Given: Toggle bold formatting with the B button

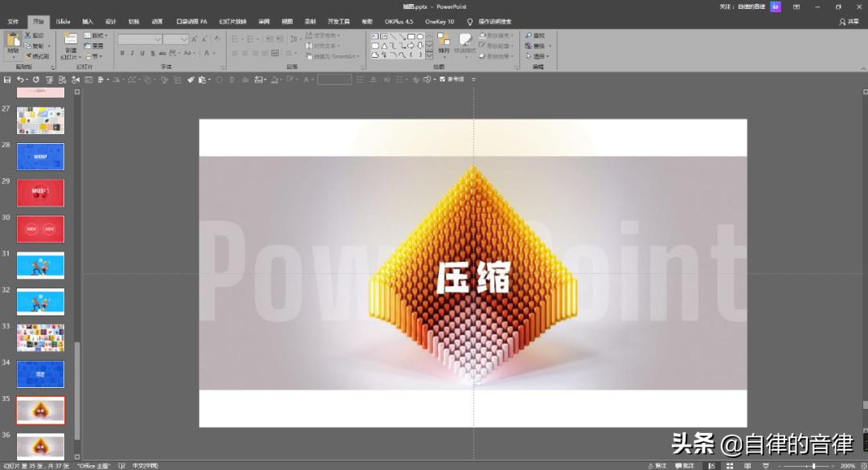Looking at the screenshot, I should tap(122, 53).
